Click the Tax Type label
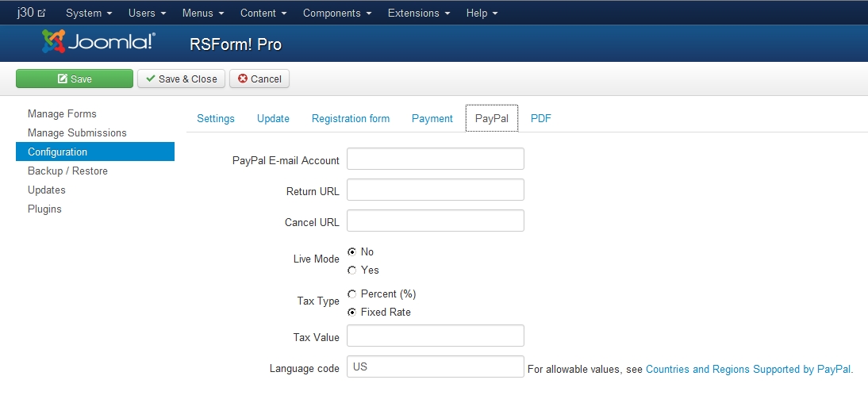Image resolution: width=868 pixels, height=399 pixels. (318, 301)
